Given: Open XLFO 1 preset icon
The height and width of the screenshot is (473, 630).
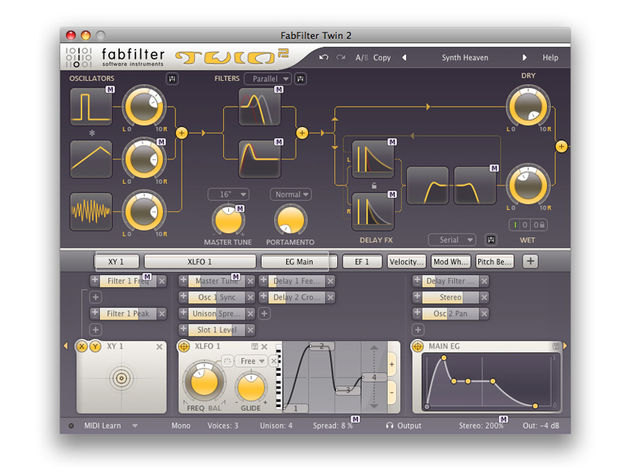Looking at the screenshot, I should 255,346.
